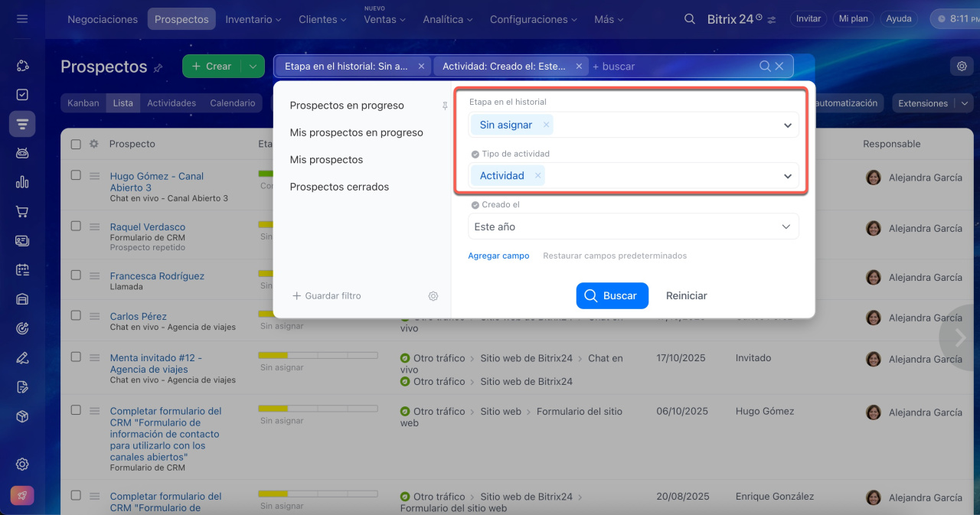Viewport: 980px width, 515px height.
Task: Tick the checkbox next to Carlos Pérez
Action: coord(76,315)
